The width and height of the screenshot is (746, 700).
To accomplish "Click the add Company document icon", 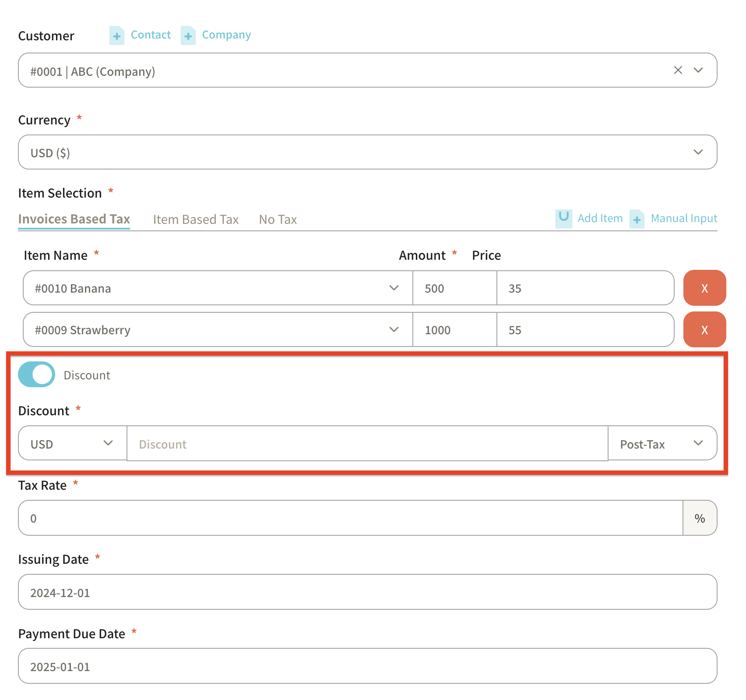I will point(188,35).
